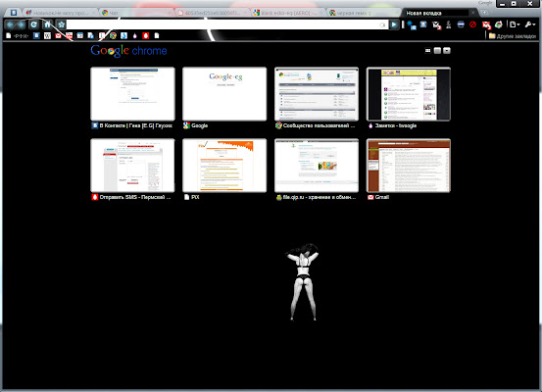Image resolution: width=542 pixels, height=392 pixels.
Task: Open the Gmail thumbnail
Action: point(409,166)
